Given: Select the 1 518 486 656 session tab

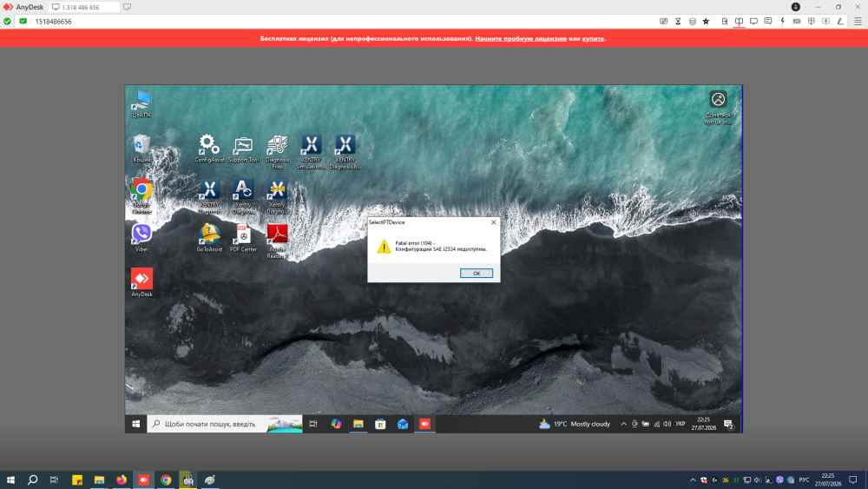Looking at the screenshot, I should tap(83, 7).
